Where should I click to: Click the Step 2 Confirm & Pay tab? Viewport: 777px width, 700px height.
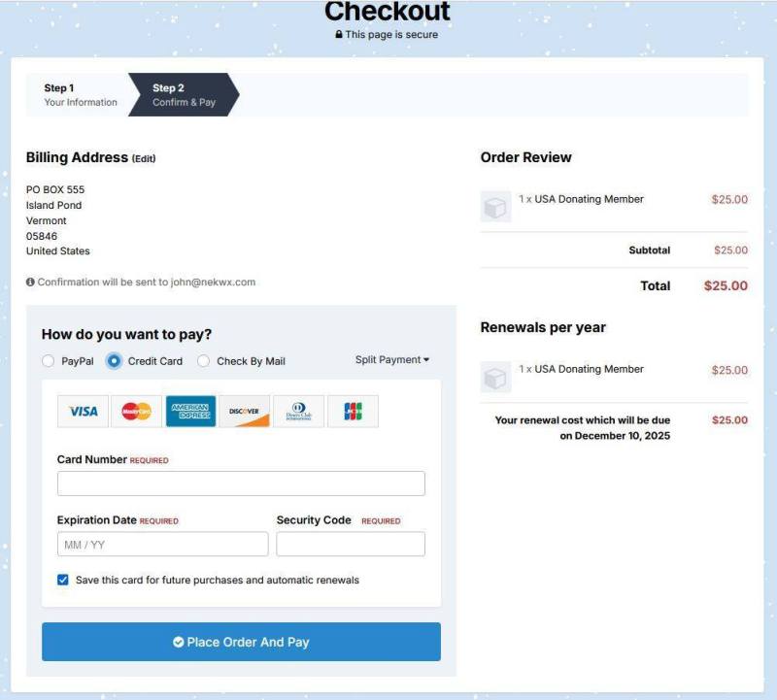[184, 94]
